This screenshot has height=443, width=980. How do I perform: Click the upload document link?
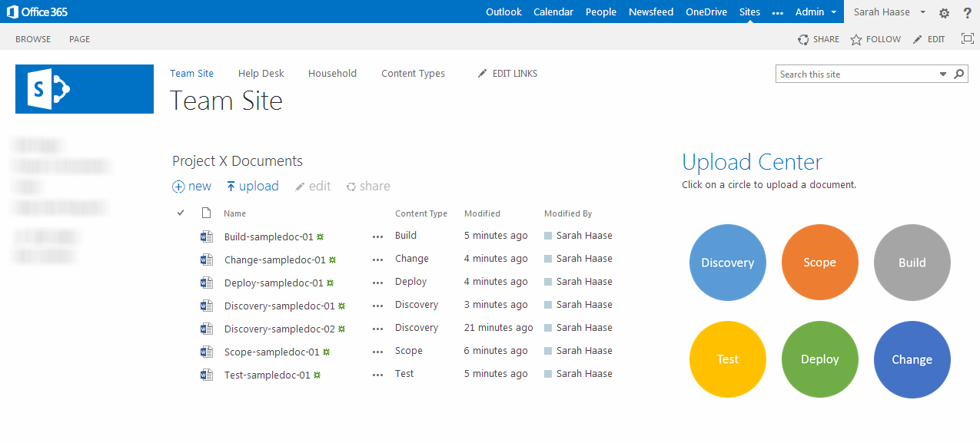coord(253,186)
